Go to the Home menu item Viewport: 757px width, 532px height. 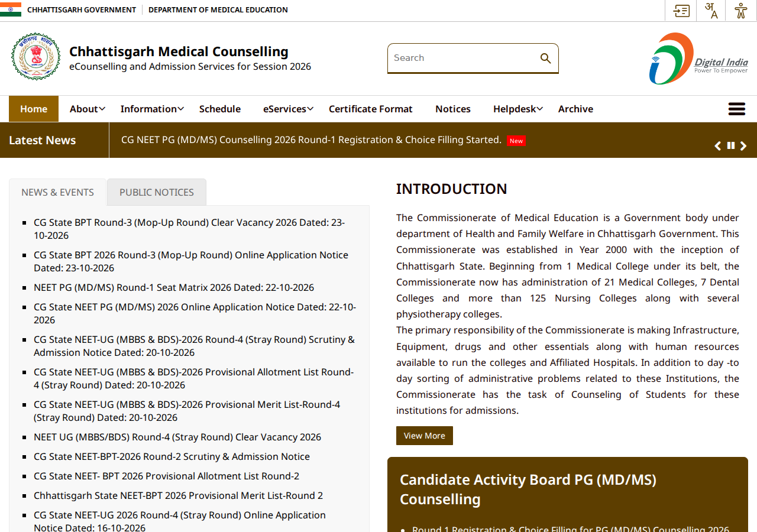[x=34, y=109]
